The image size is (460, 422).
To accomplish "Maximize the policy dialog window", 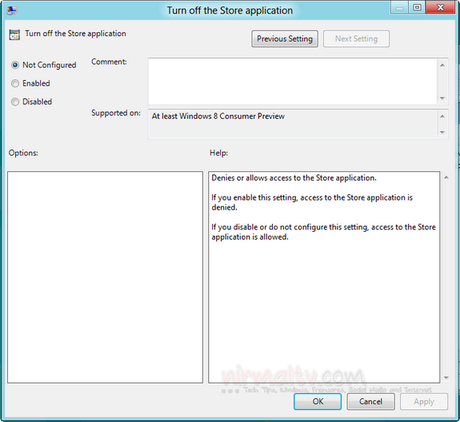I will (x=417, y=8).
